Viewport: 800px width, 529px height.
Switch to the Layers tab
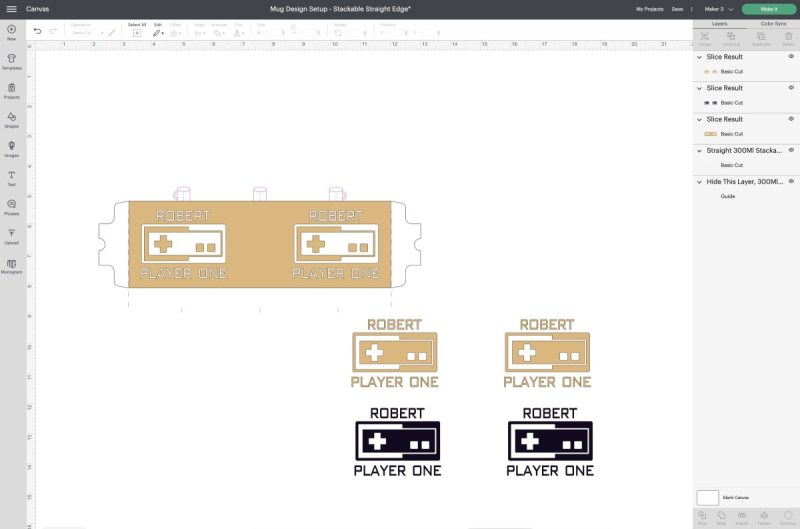point(719,23)
